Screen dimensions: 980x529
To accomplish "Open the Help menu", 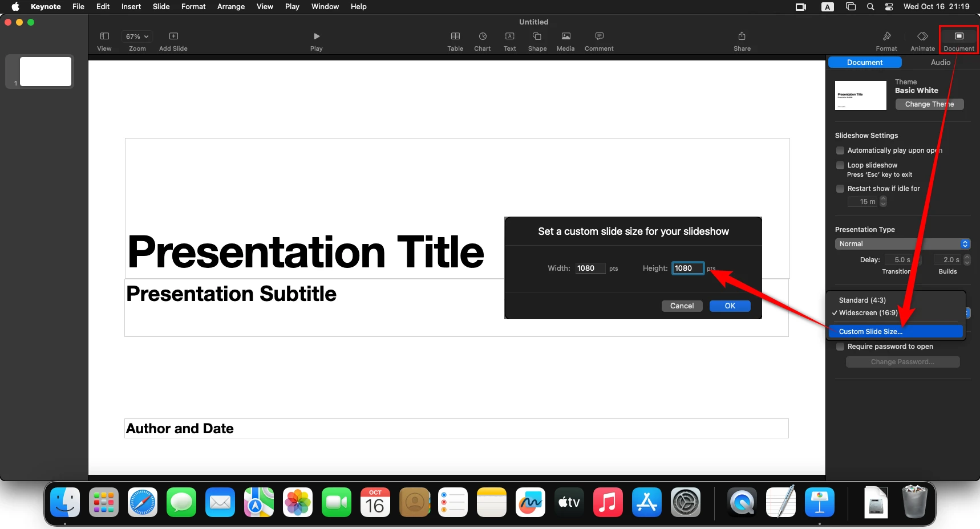I will (358, 7).
